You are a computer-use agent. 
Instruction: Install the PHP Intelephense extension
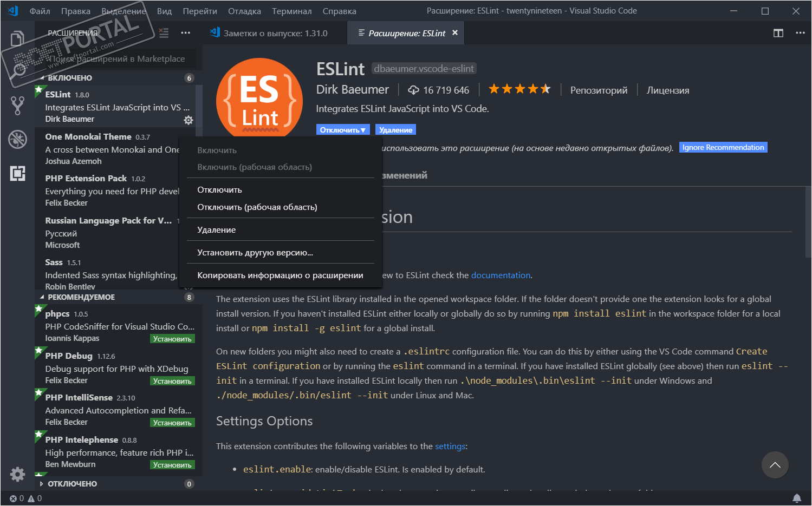(x=172, y=465)
